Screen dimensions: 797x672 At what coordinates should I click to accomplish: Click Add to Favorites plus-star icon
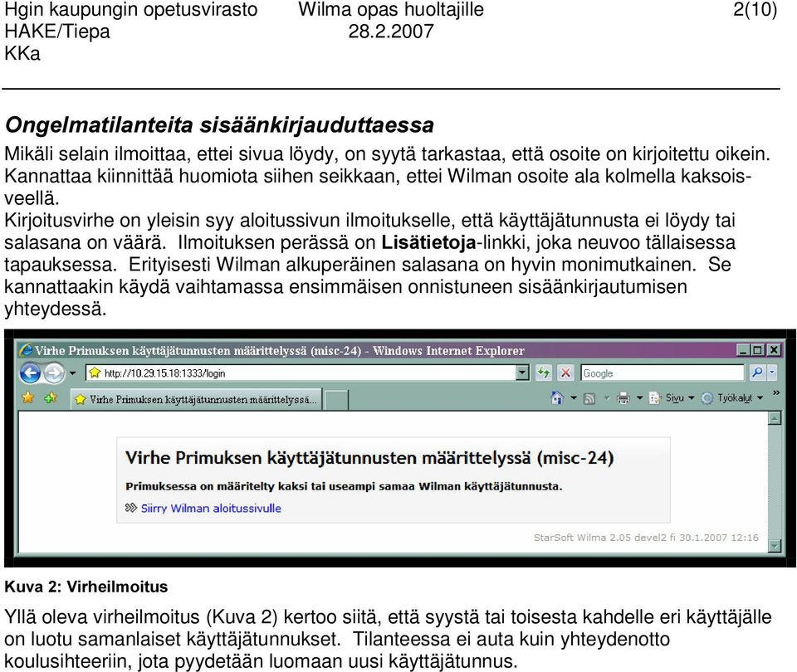coord(51,397)
